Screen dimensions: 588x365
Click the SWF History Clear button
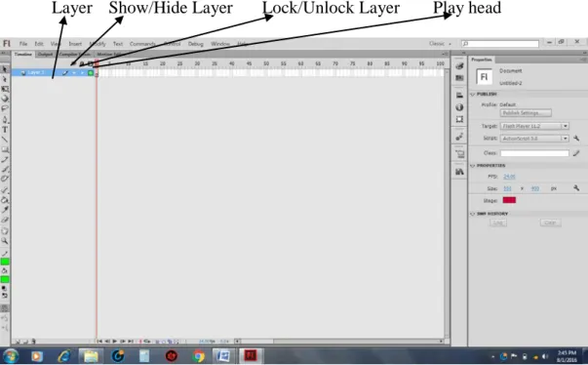click(550, 223)
